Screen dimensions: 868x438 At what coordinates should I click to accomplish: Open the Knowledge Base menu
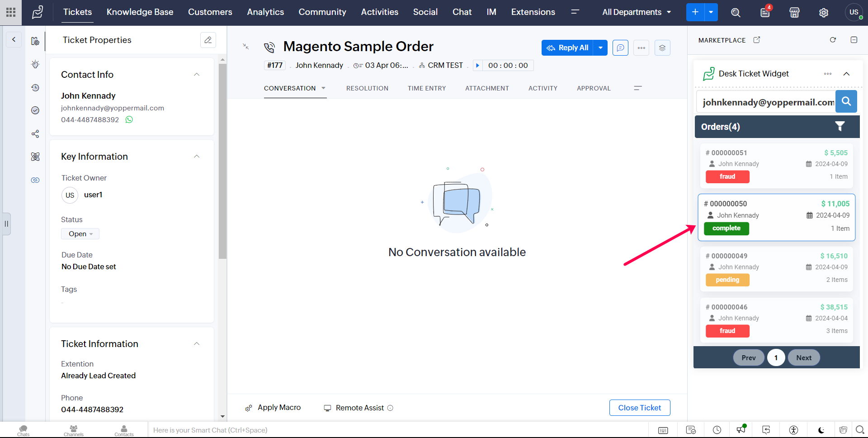[x=140, y=12]
